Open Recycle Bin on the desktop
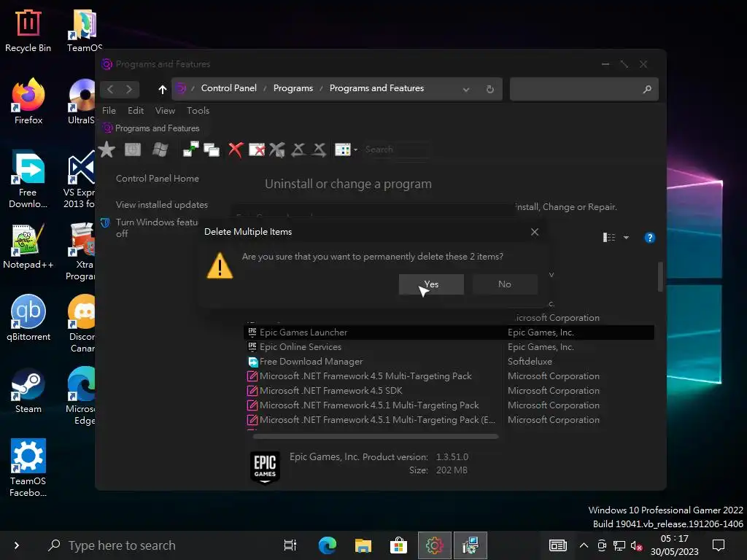This screenshot has height=560, width=747. pyautogui.click(x=28, y=31)
